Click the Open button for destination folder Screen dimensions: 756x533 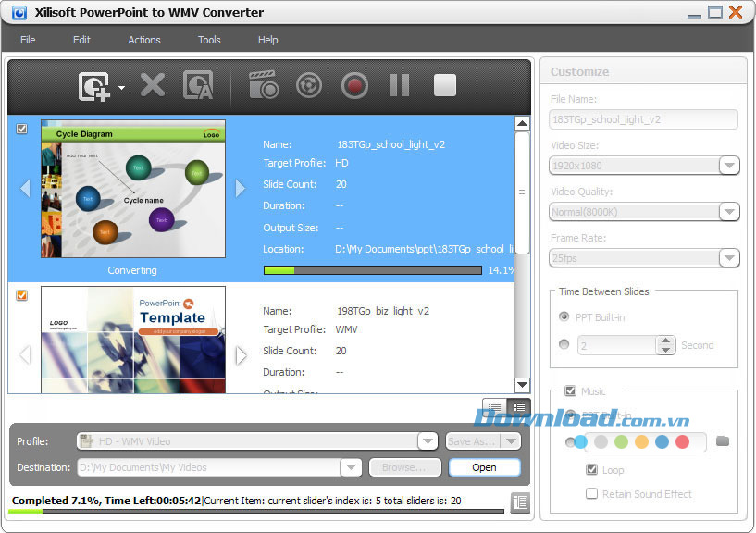(x=484, y=467)
